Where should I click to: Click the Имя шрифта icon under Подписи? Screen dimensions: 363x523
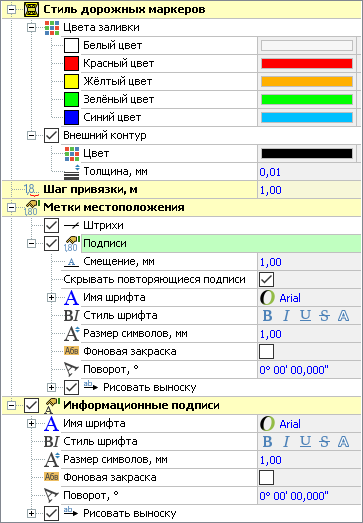pos(71,298)
